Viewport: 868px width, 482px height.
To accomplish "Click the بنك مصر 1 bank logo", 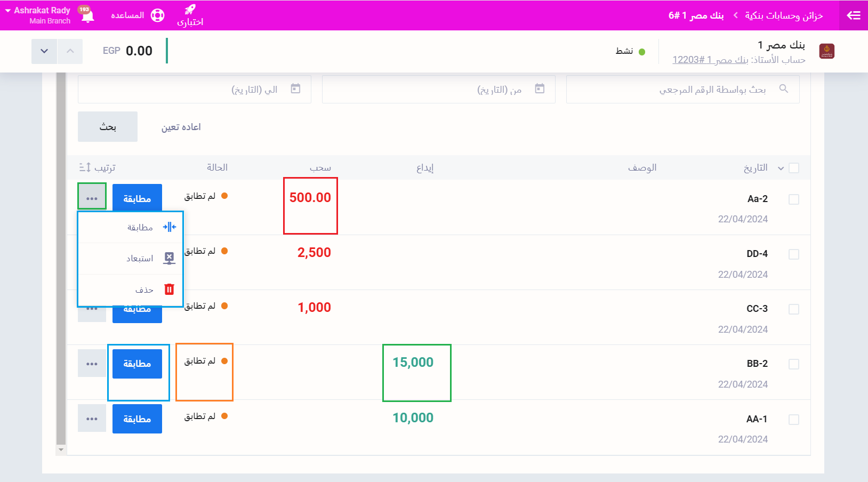I will pos(827,51).
